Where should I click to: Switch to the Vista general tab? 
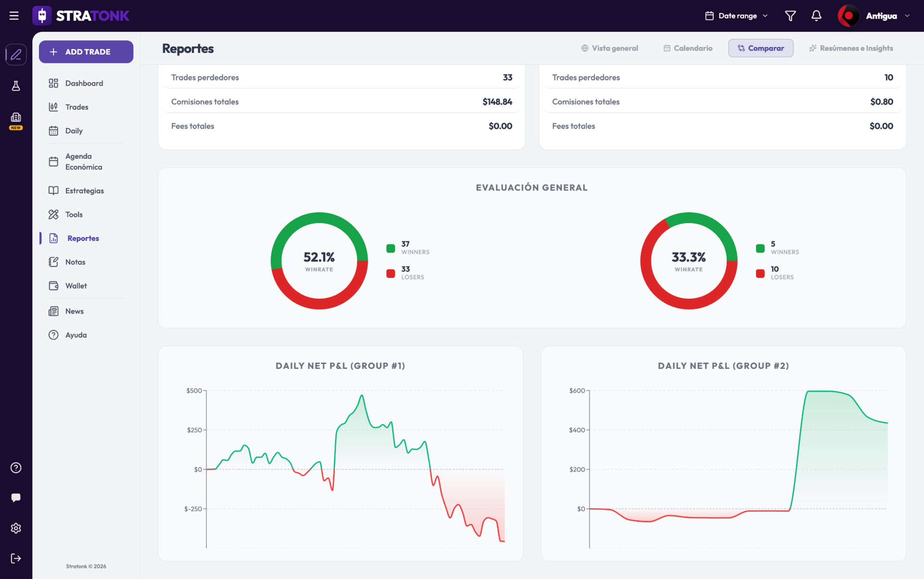tap(609, 48)
